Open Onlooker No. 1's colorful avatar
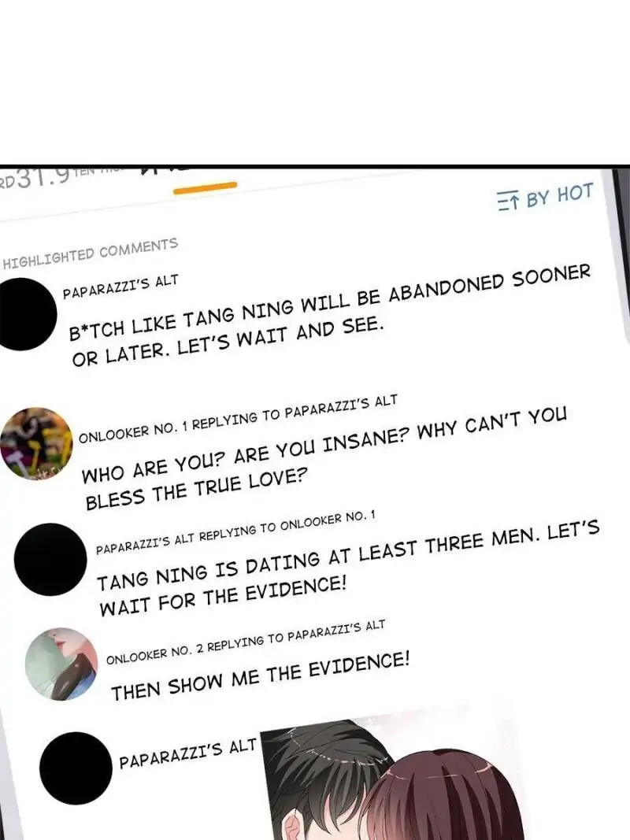 tap(36, 443)
